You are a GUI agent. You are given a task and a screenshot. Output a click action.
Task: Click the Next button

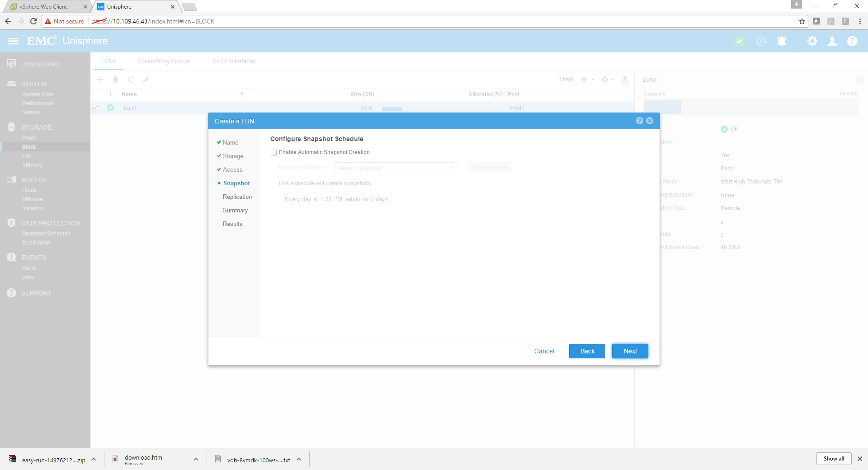click(x=630, y=351)
